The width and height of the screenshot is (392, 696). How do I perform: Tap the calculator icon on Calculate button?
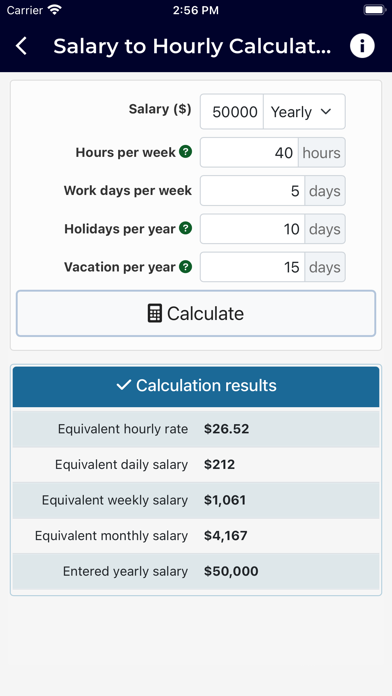coord(154,313)
